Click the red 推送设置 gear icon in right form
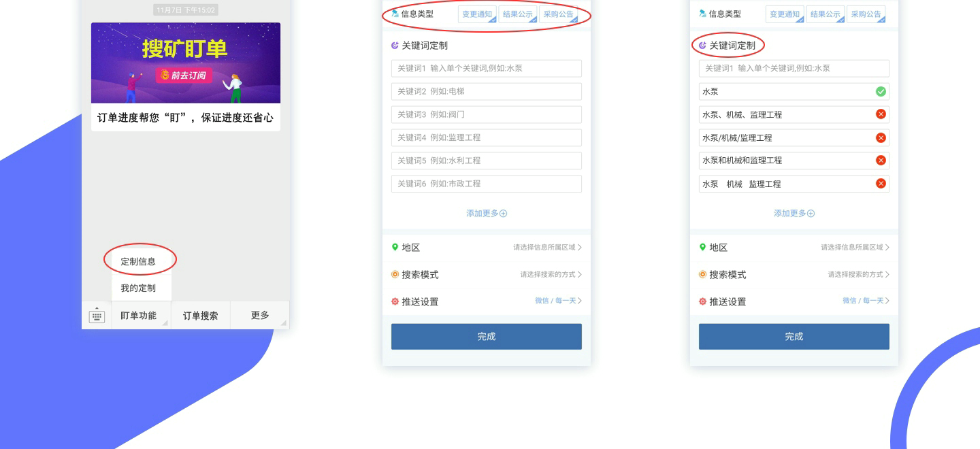 click(x=702, y=301)
